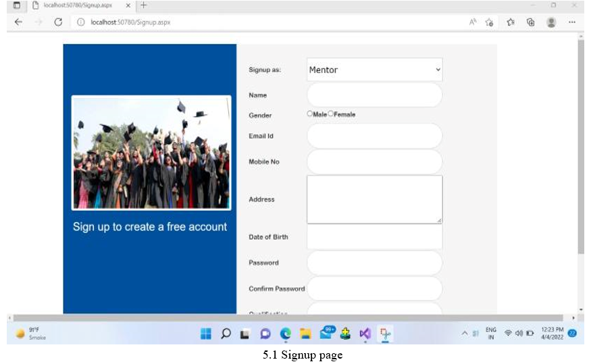
Task: Click the vertical page scrollbar
Action: click(581, 147)
